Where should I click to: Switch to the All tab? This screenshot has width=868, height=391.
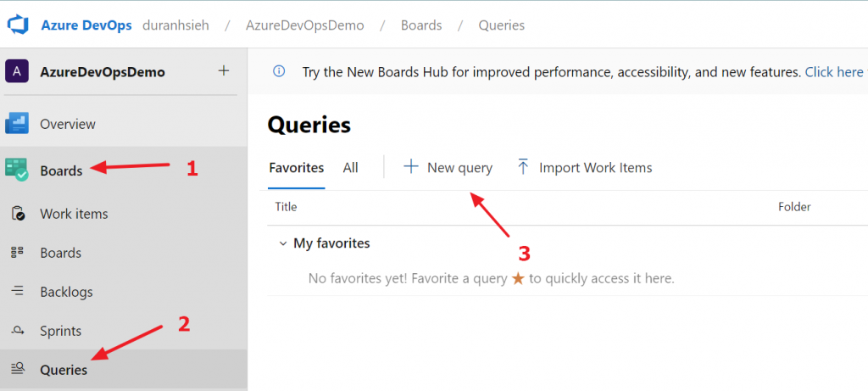350,168
